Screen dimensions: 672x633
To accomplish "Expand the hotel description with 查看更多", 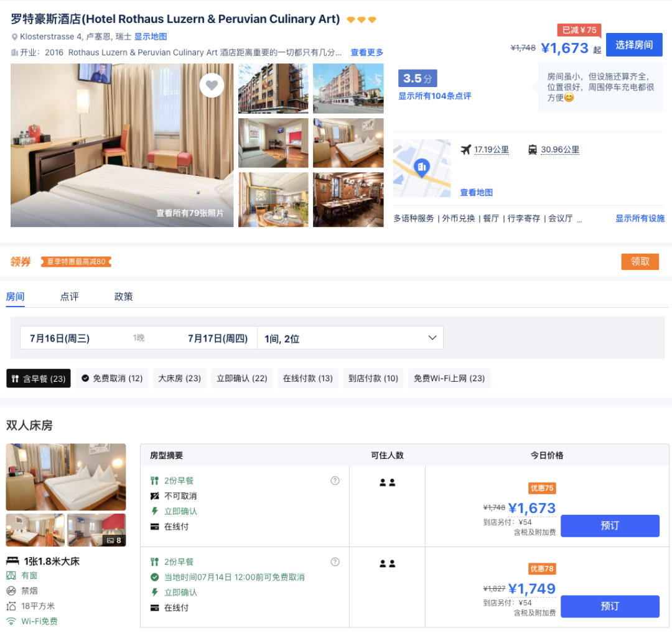I will tap(367, 53).
